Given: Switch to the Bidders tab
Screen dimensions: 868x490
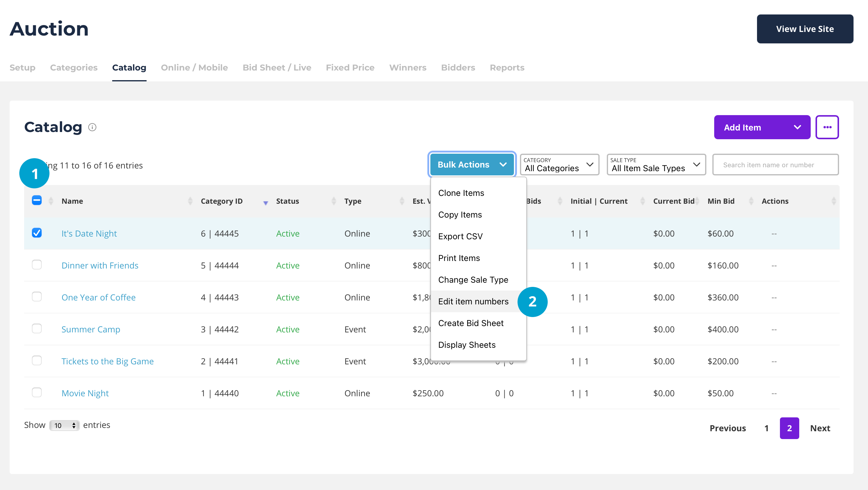Looking at the screenshot, I should [458, 68].
